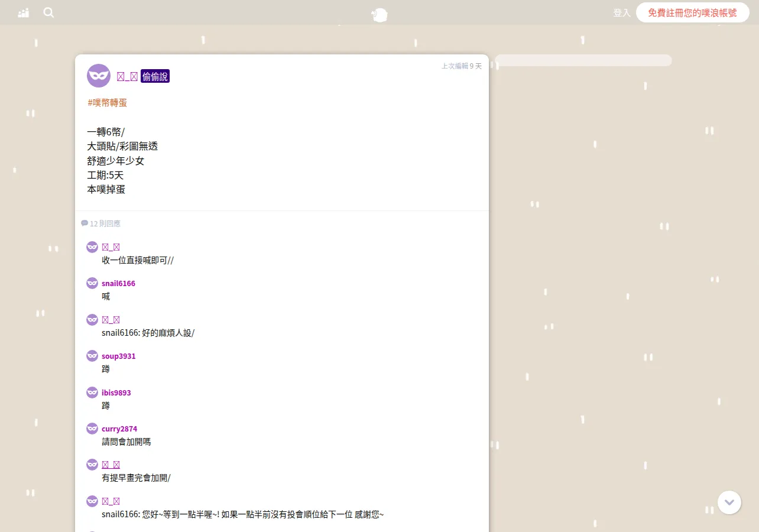Click 登入 to log in

point(622,12)
